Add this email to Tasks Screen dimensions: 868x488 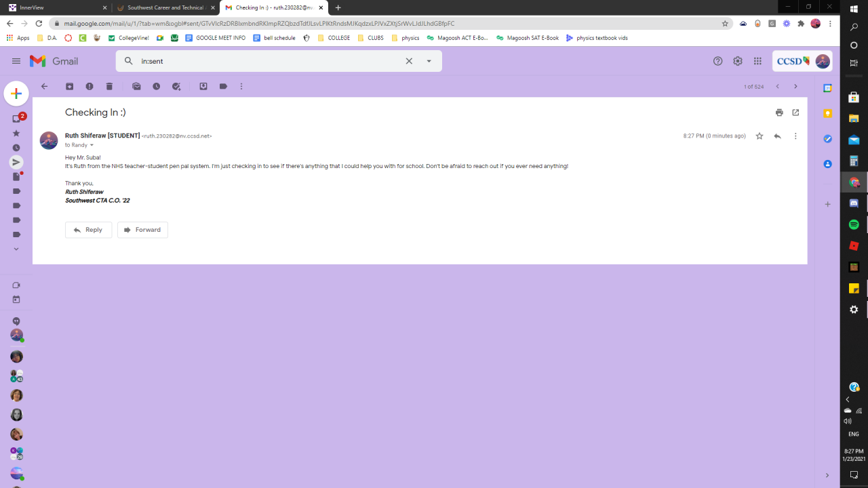pos(176,87)
